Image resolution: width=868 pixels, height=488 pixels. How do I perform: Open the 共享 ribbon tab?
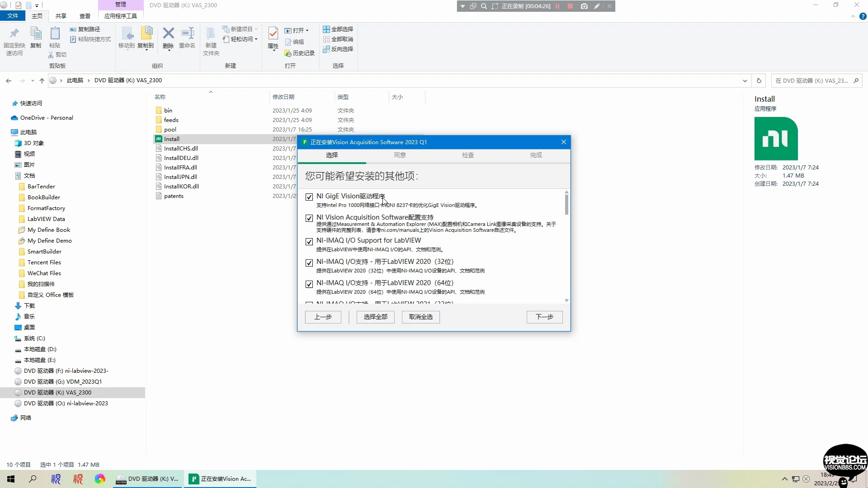click(61, 16)
